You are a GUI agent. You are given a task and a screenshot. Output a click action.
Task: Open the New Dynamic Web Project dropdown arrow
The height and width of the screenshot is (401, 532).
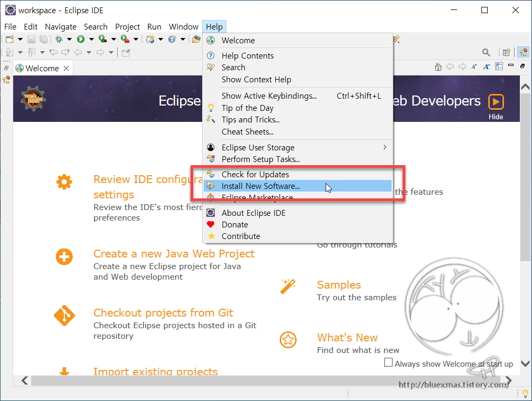(x=160, y=40)
